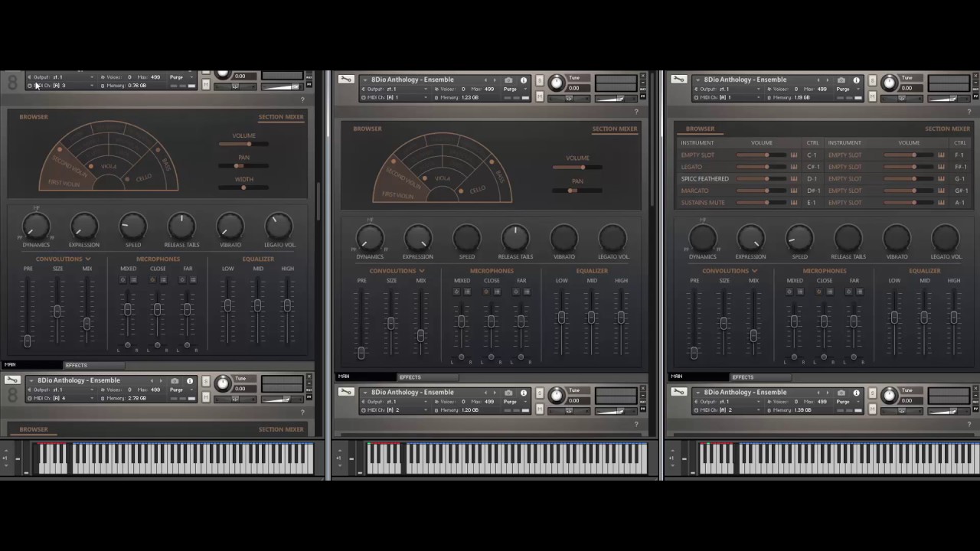
Task: Open wrench edit mode on 1.39 GB instrument
Action: 678,392
